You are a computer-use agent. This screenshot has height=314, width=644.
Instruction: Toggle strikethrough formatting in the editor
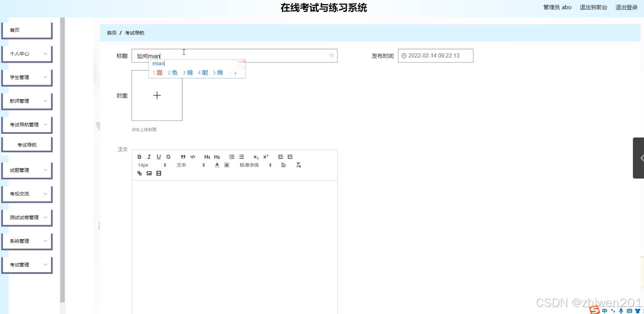pyautogui.click(x=168, y=156)
